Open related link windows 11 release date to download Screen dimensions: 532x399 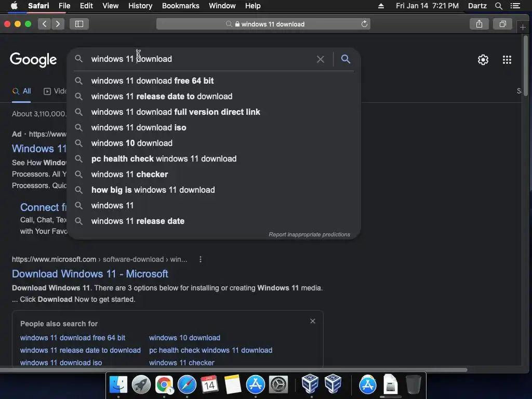80,350
